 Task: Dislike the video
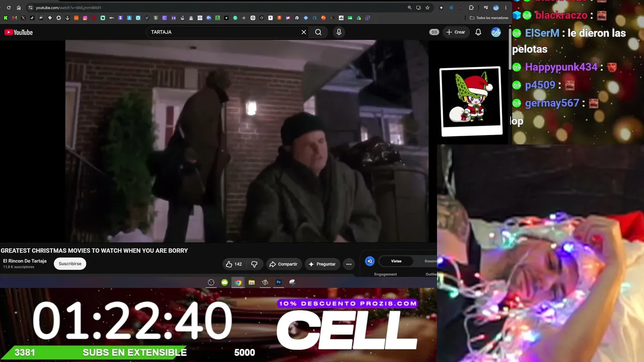click(255, 264)
